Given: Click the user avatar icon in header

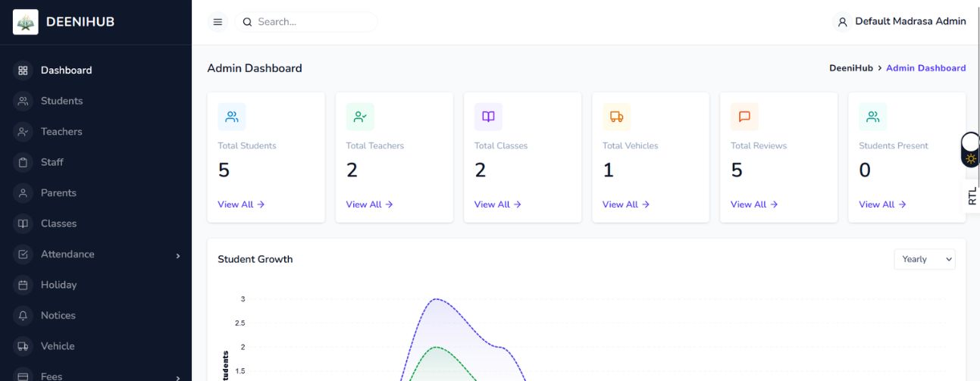Looking at the screenshot, I should click(841, 22).
